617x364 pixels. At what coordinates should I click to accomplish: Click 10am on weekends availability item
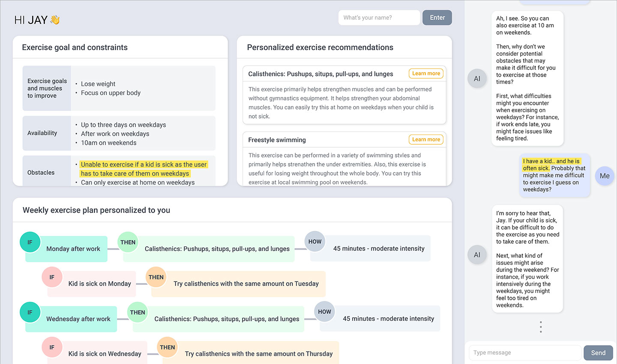108,143
